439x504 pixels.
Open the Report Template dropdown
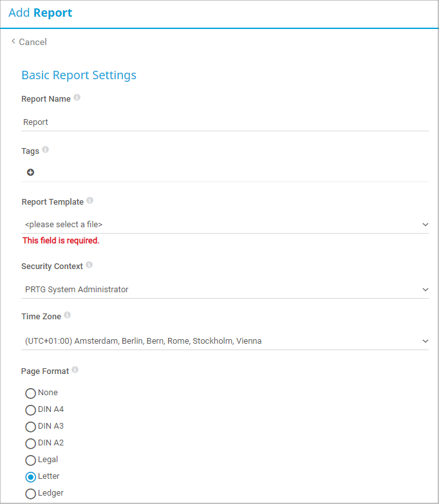(225, 224)
